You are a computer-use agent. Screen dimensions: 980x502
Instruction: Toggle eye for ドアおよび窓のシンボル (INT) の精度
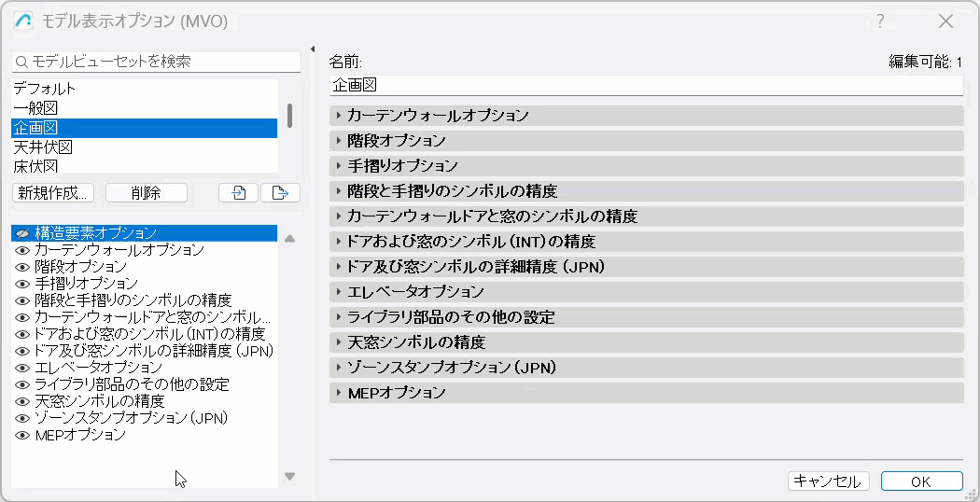pos(22,334)
